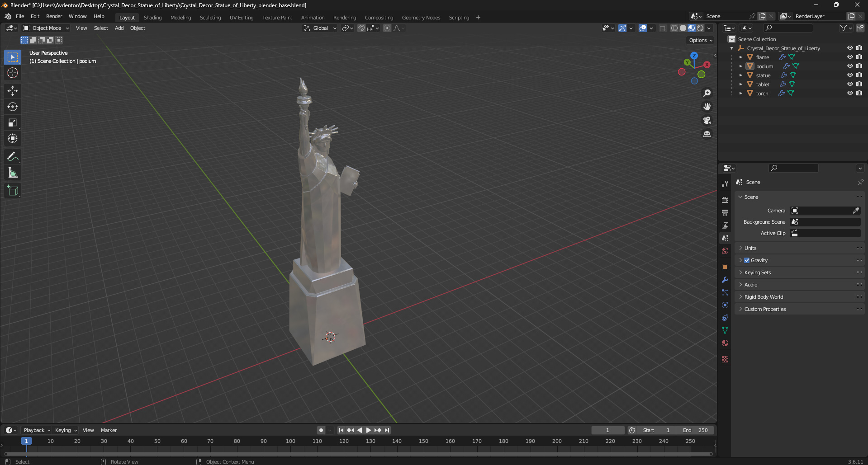The width and height of the screenshot is (868, 465).
Task: Select the Annotate tool
Action: pyautogui.click(x=13, y=157)
